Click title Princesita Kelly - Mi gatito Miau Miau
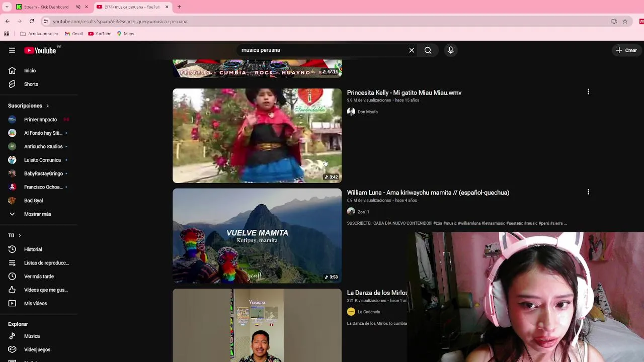 (404, 93)
